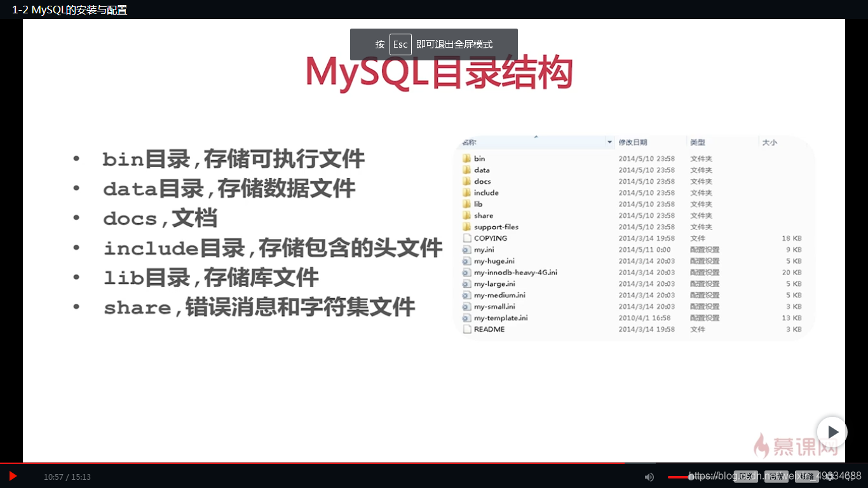Click the support-files folder icon
The width and height of the screenshot is (868, 488).
[466, 227]
